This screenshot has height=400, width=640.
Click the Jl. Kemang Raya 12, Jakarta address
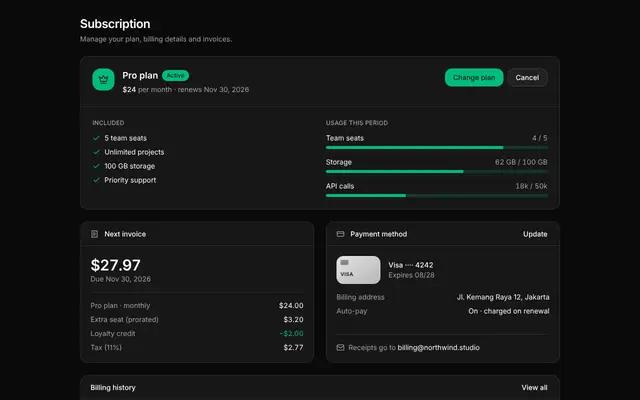503,297
